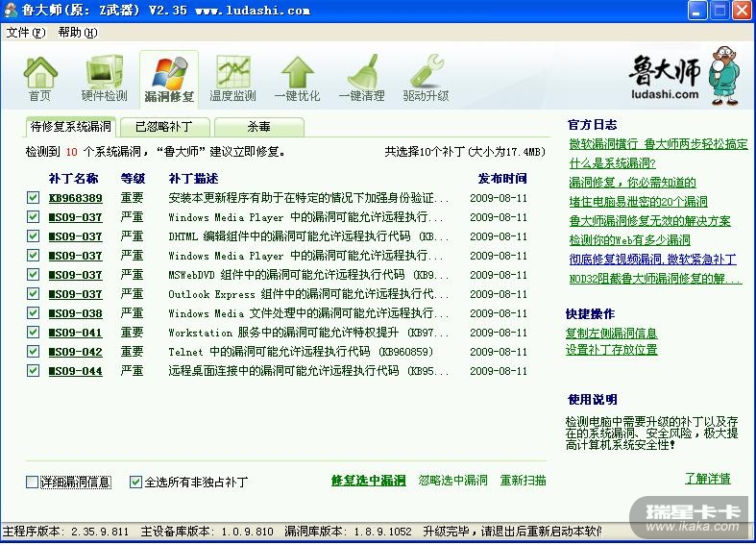
Task: Uncheck the MSWebDVD 组件 patch checkbox
Action: [x=33, y=275]
